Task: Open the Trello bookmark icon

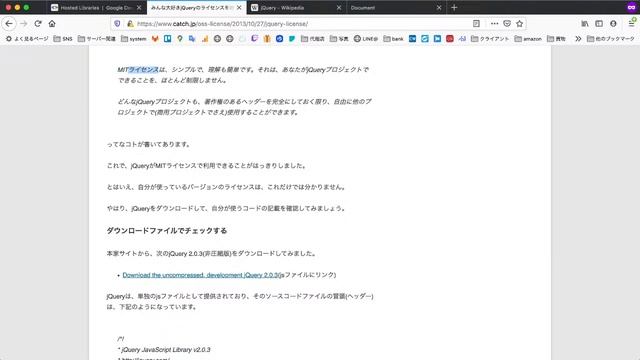Action: [167, 39]
